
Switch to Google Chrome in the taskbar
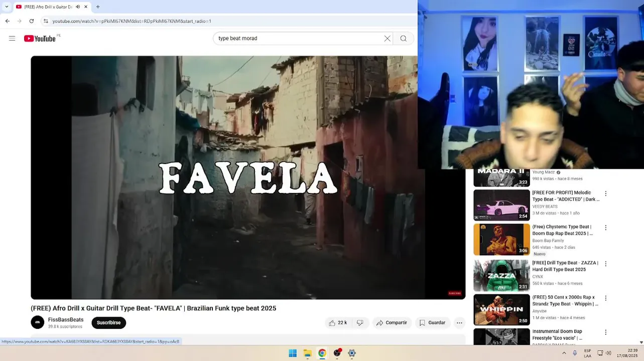(322, 353)
